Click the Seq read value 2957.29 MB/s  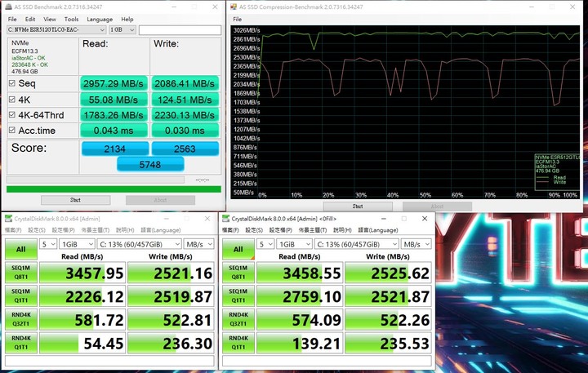pyautogui.click(x=114, y=83)
